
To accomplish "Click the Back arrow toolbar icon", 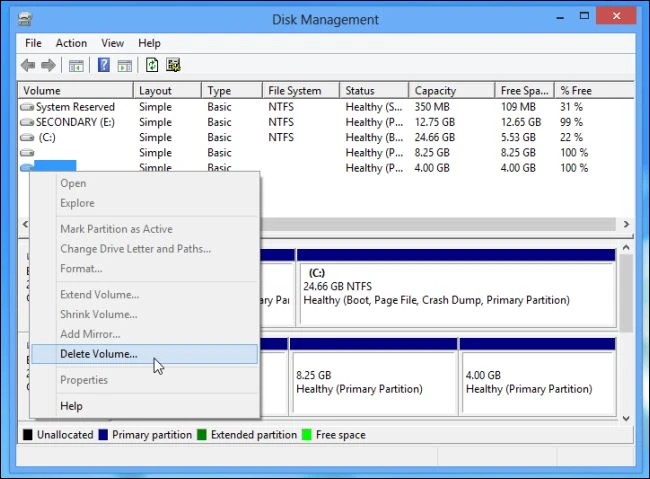I will [29, 66].
